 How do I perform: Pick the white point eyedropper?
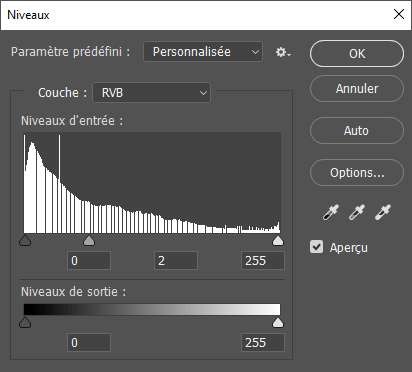[x=383, y=212]
